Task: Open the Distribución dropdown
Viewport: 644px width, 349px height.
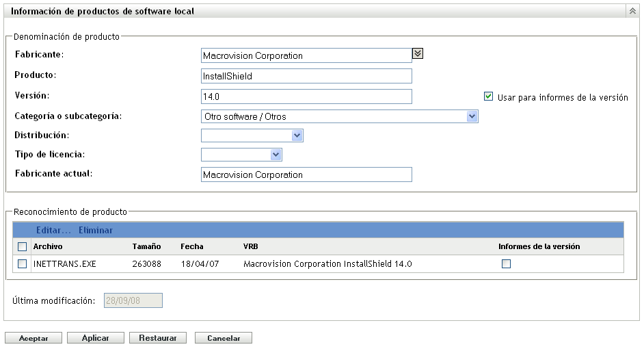Action: [x=297, y=135]
